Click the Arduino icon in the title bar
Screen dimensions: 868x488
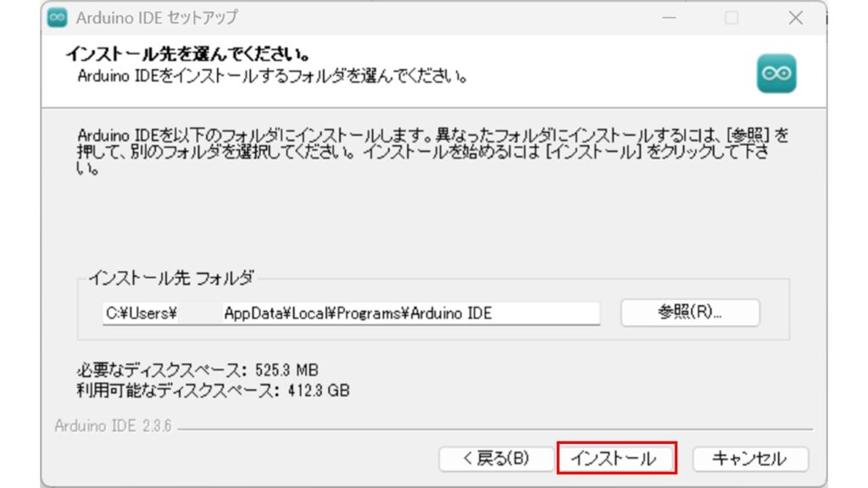tap(57, 17)
